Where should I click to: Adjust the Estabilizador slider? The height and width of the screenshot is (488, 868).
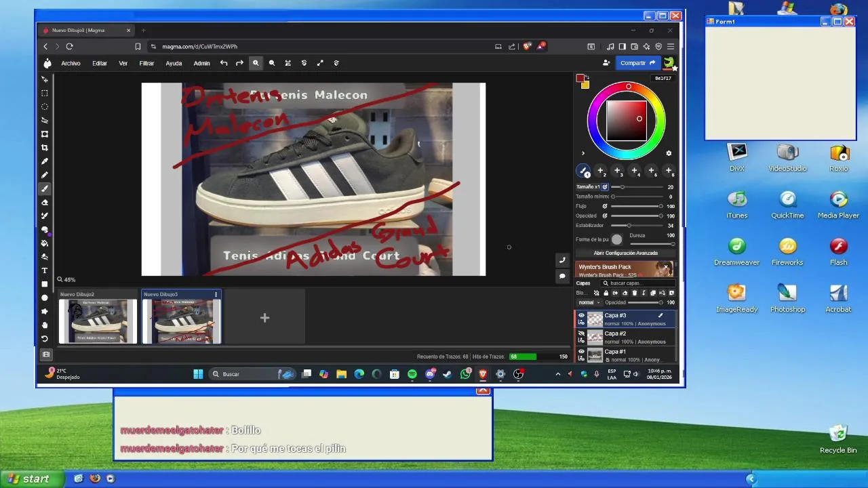(636, 226)
